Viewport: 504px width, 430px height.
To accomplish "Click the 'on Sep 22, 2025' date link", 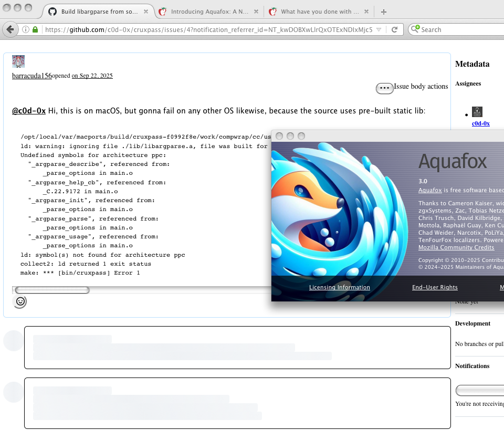I will pyautogui.click(x=92, y=76).
